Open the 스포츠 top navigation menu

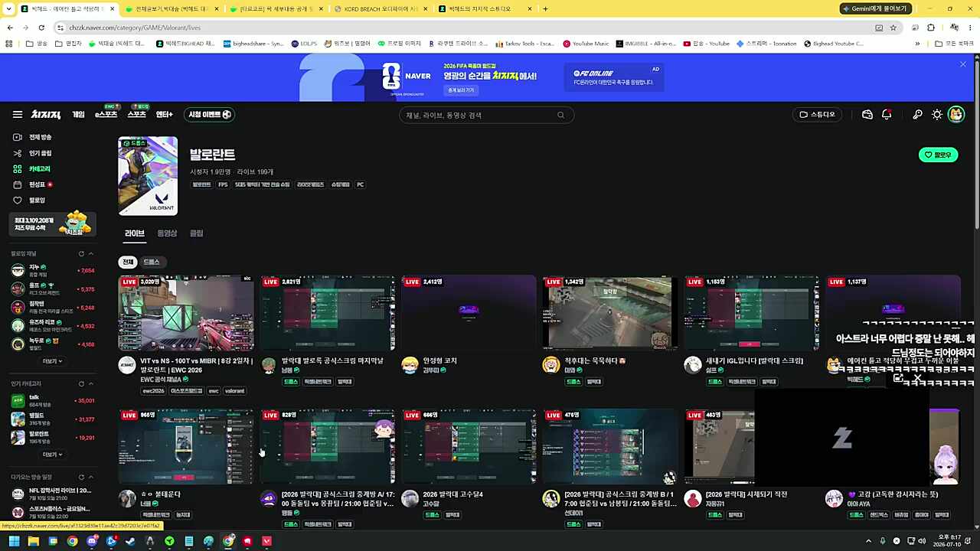137,115
